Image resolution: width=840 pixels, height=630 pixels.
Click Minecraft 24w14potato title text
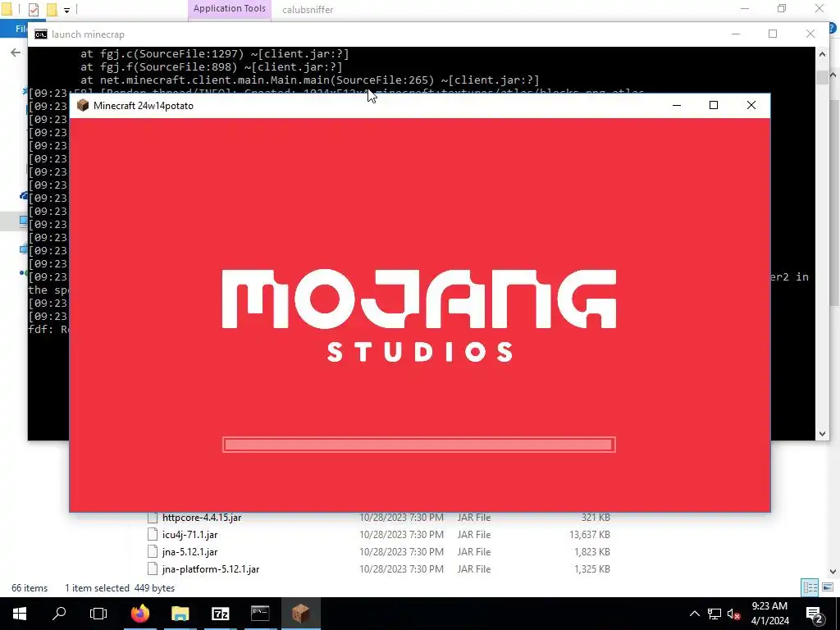point(144,106)
